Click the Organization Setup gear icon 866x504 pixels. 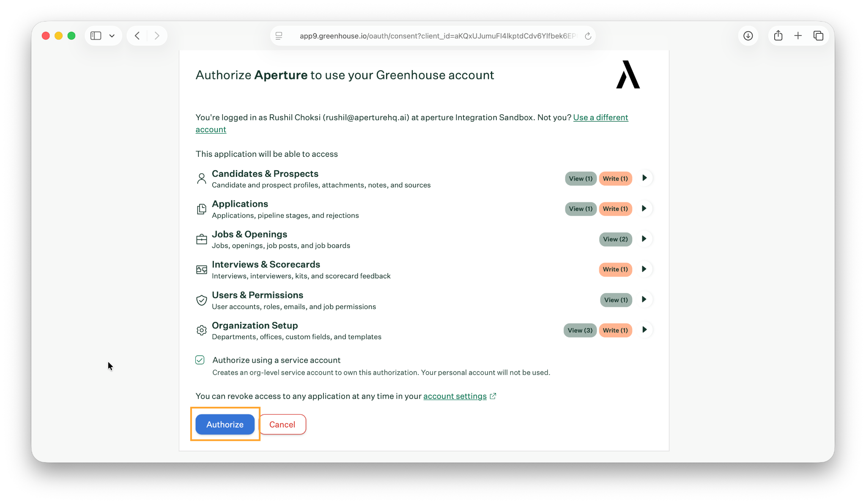(202, 330)
